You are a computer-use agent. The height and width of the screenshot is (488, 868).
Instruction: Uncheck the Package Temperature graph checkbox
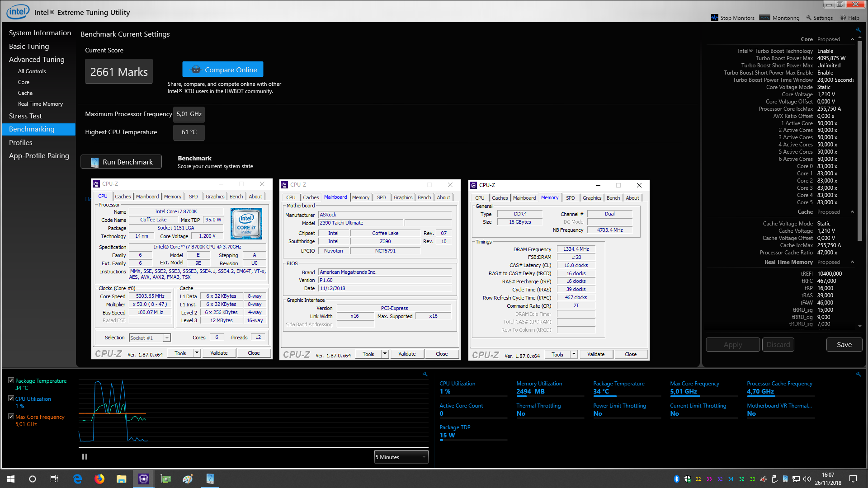11,380
